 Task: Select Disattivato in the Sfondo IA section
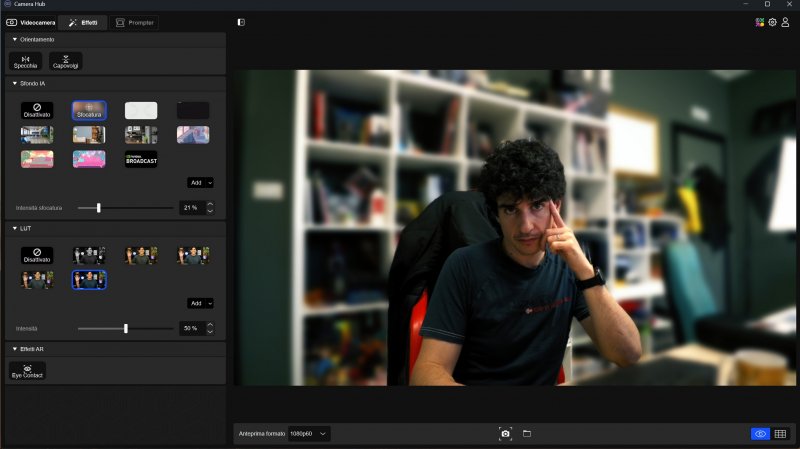pyautogui.click(x=37, y=110)
